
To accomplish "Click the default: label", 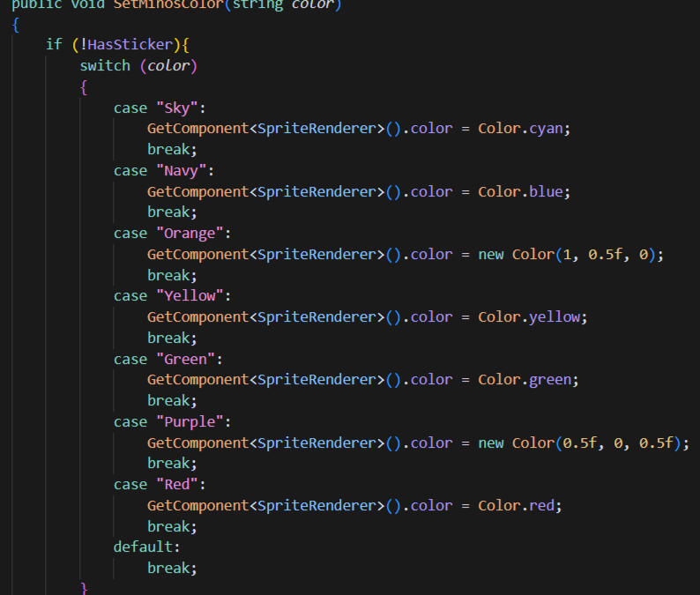I will tap(146, 547).
